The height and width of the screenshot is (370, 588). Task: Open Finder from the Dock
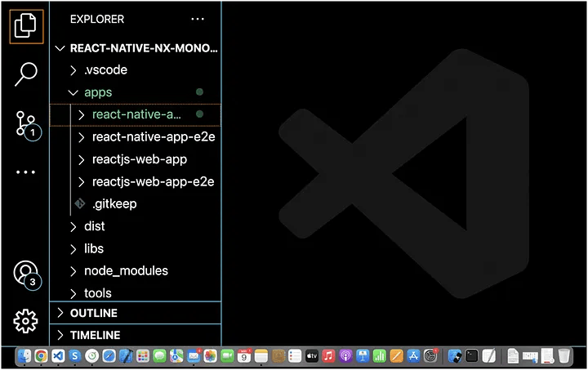24,356
